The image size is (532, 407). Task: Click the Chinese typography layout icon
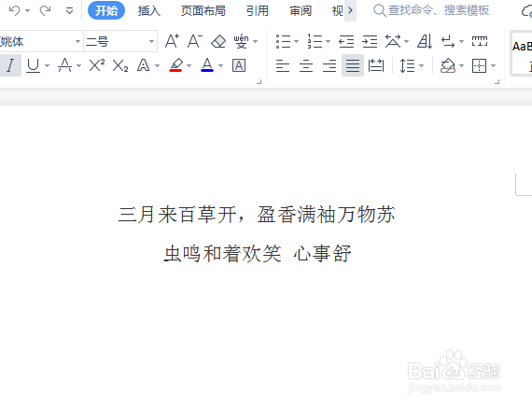pyautogui.click(x=393, y=41)
